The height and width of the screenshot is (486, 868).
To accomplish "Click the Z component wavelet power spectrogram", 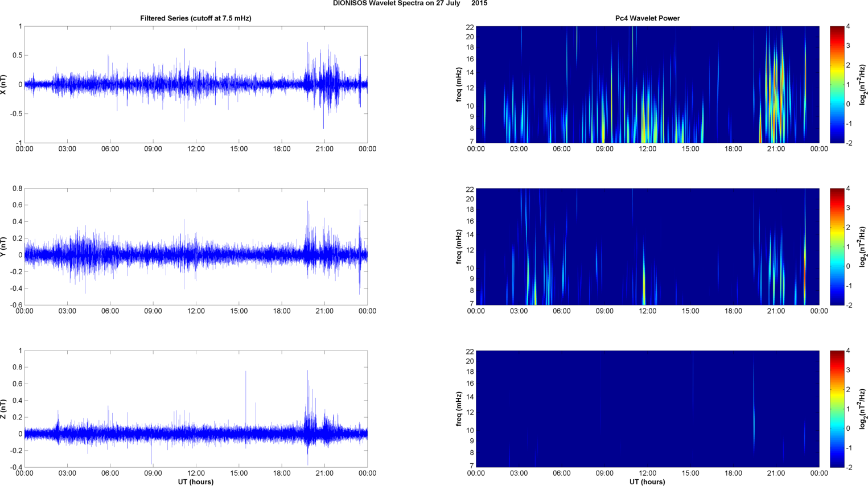I will pos(647,409).
